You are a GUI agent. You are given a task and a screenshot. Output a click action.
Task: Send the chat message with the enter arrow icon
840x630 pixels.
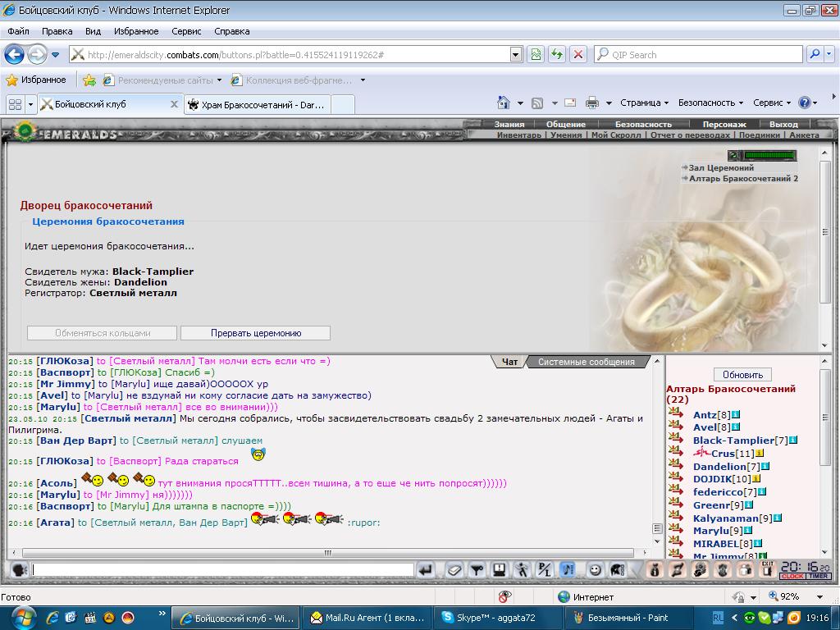pos(426,569)
